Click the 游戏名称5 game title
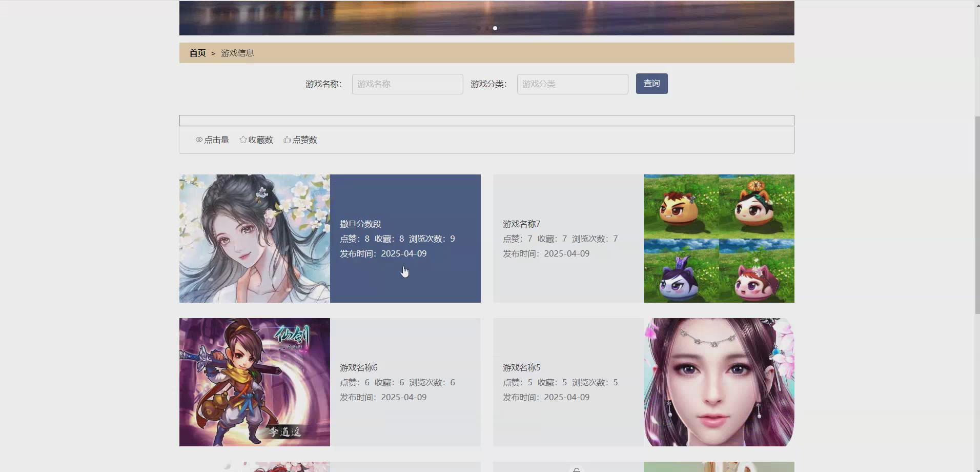Image resolution: width=980 pixels, height=472 pixels. pos(522,367)
